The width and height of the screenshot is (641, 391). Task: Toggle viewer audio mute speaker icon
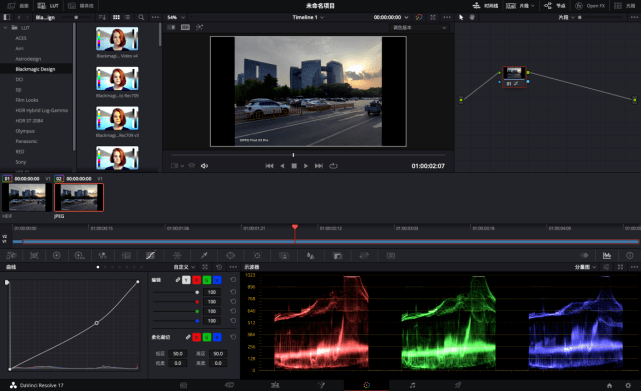(x=204, y=166)
